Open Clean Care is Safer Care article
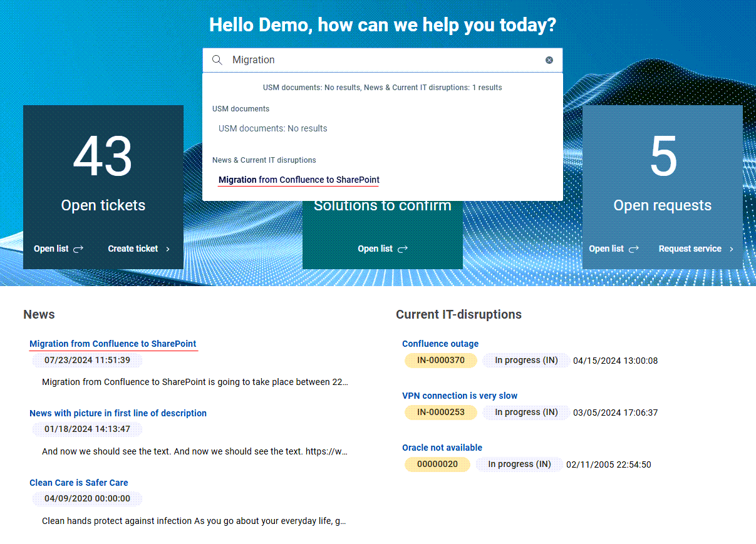 tap(79, 483)
